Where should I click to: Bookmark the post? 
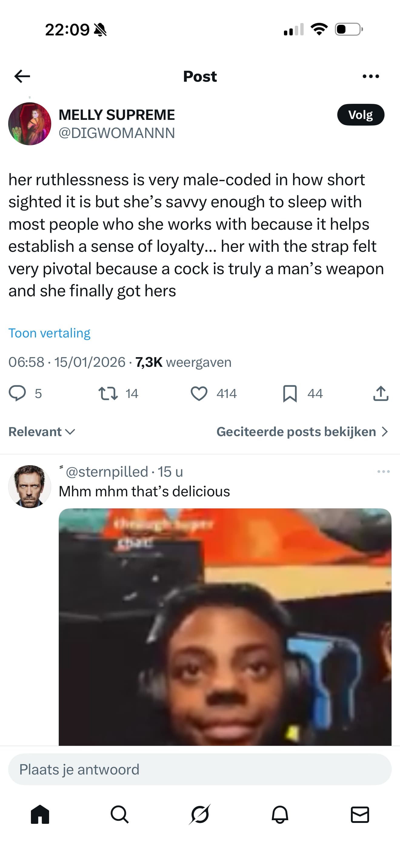(290, 393)
